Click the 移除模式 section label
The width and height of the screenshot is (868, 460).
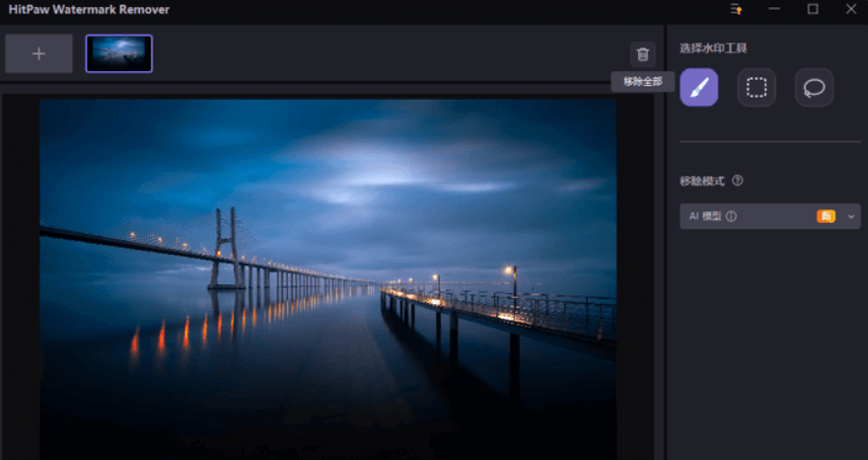[701, 181]
